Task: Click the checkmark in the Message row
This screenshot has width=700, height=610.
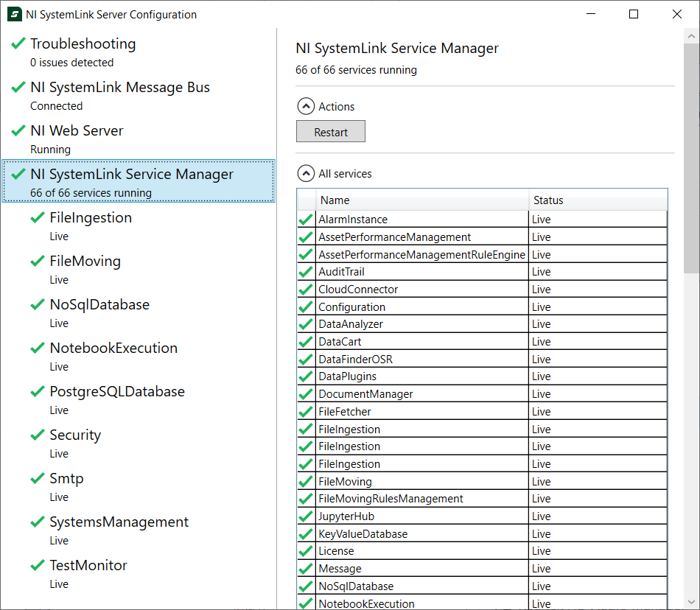Action: click(306, 569)
